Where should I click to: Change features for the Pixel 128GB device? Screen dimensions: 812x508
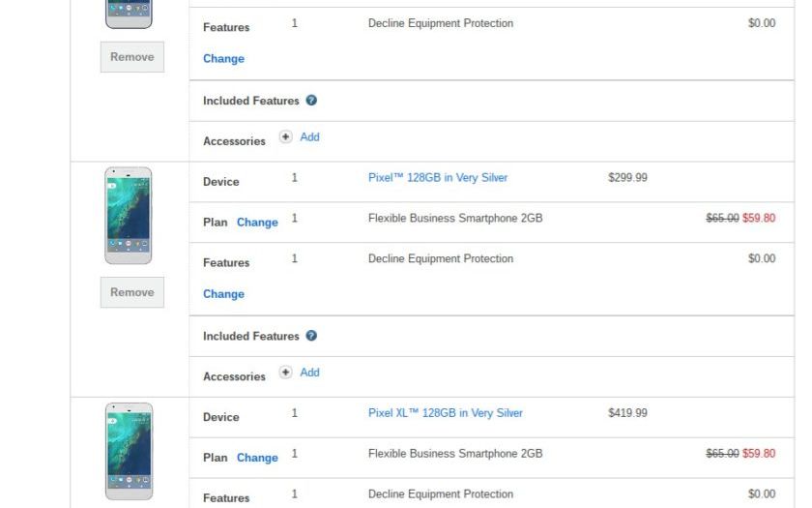coord(223,294)
